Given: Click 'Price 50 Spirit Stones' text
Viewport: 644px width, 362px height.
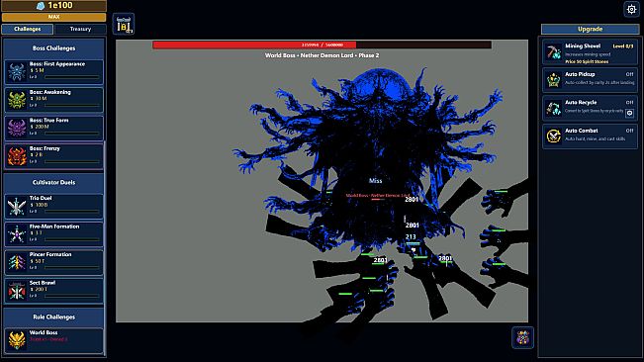Looking at the screenshot, I should click(587, 61).
